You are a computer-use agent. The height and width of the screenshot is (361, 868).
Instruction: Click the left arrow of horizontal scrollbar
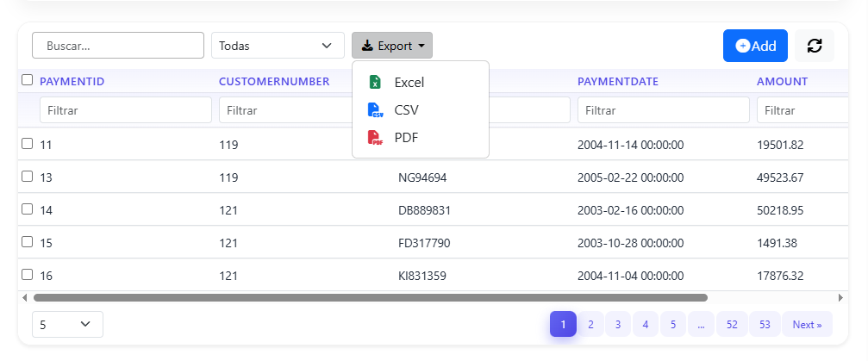24,297
